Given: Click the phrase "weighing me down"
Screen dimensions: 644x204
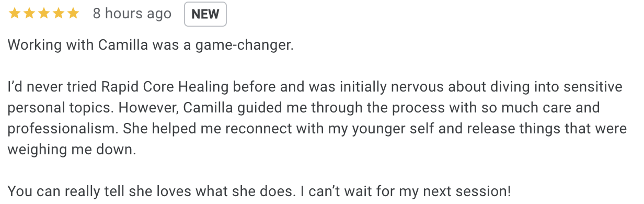Looking at the screenshot, I should [72, 150].
